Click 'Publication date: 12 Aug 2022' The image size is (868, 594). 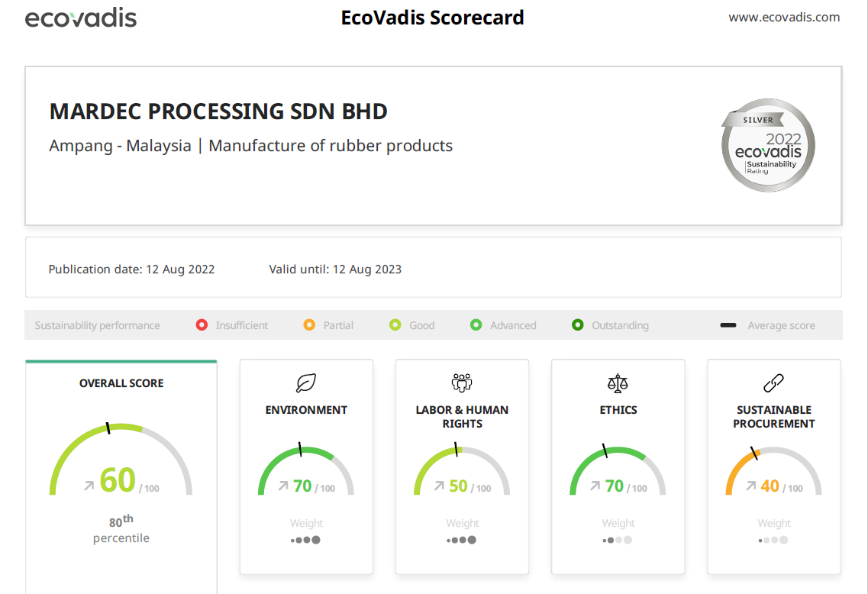coord(131,269)
